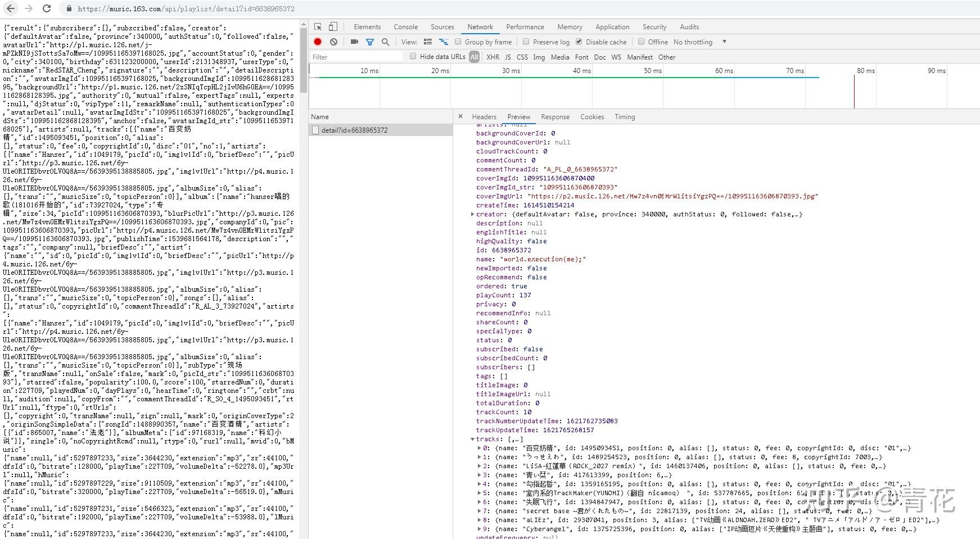This screenshot has height=539, width=980.
Task: Toggle the network filter funnel icon
Action: [370, 42]
